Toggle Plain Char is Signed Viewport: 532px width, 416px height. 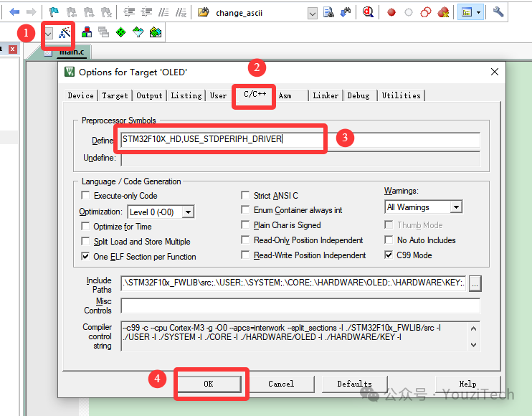(x=245, y=225)
